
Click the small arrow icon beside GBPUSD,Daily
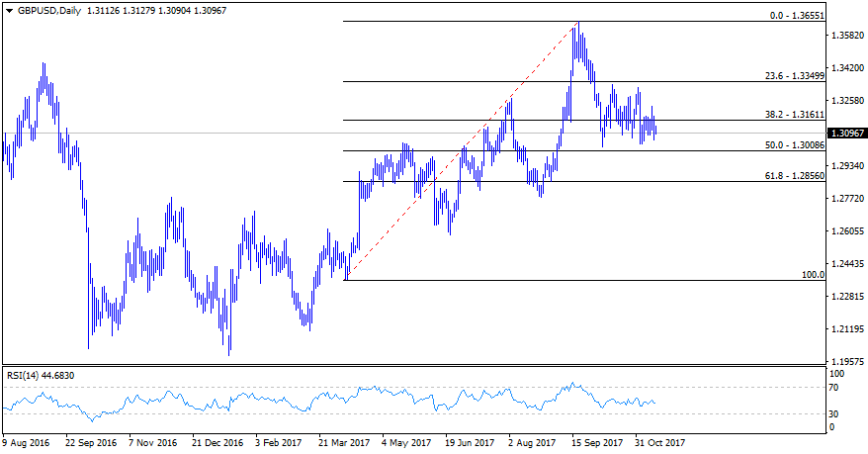[10, 9]
